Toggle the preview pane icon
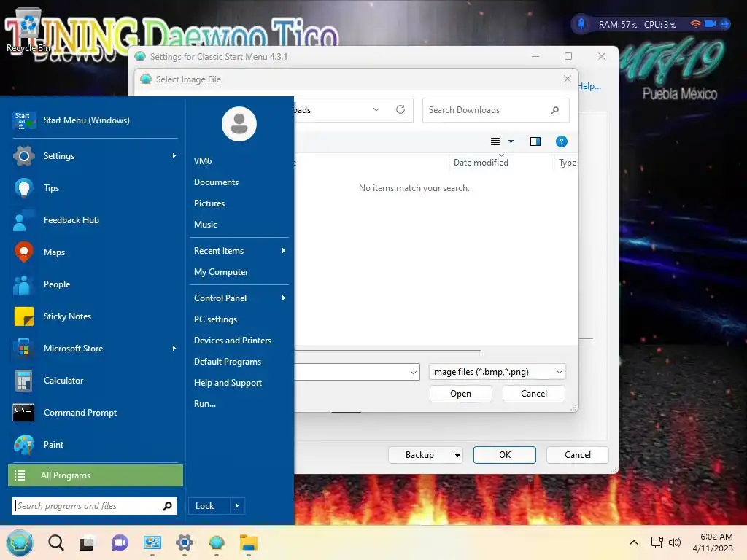The height and width of the screenshot is (560, 747). coord(535,141)
